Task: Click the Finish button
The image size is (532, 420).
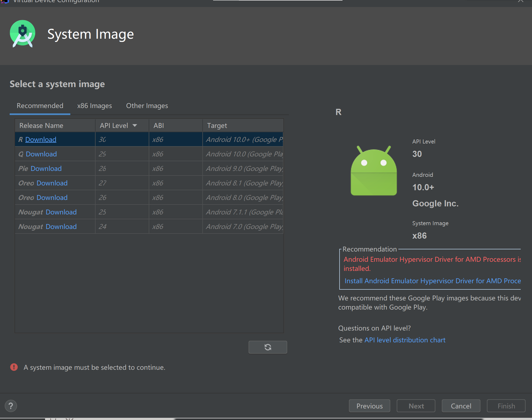Action: [x=506, y=406]
